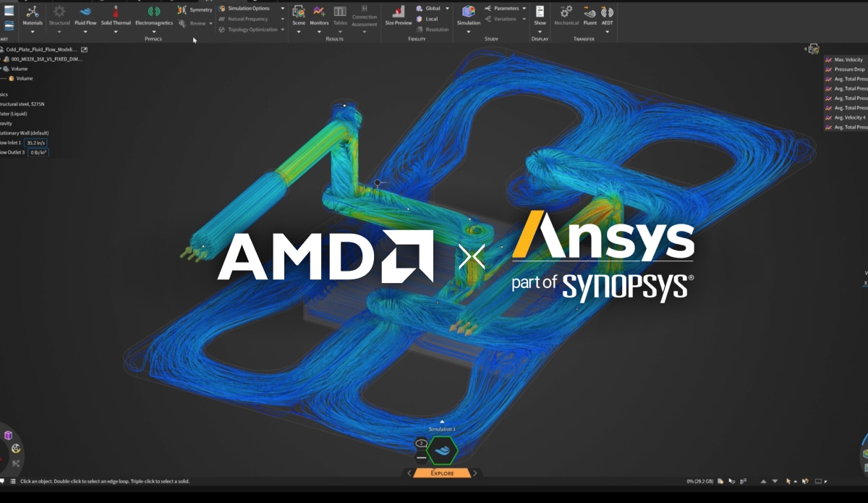This screenshot has width=868, height=503.
Task: Expand the Solid Thermal dropdown arrow
Action: coord(116,32)
